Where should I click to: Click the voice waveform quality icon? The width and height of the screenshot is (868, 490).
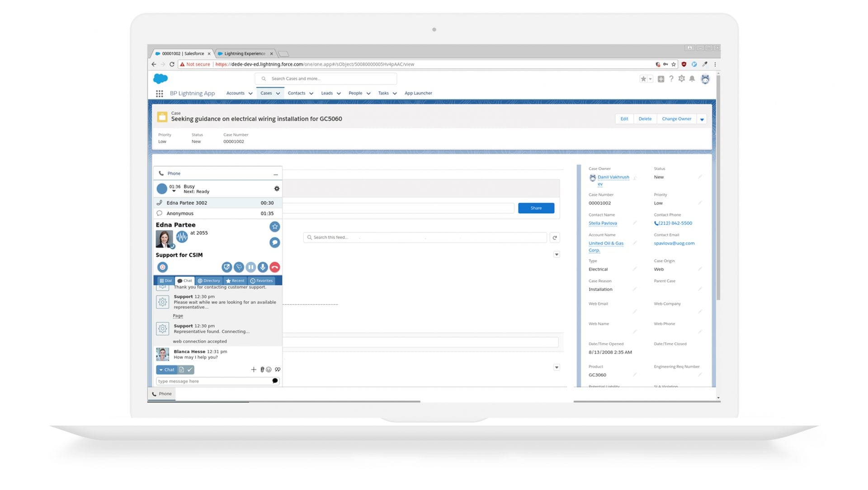(182, 237)
